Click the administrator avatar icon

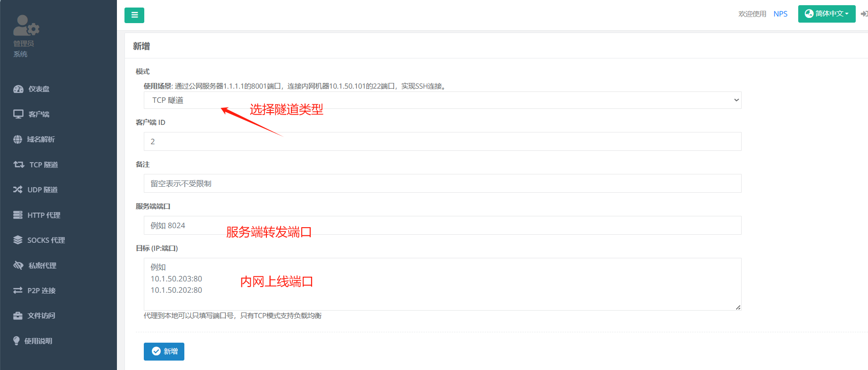pos(26,25)
